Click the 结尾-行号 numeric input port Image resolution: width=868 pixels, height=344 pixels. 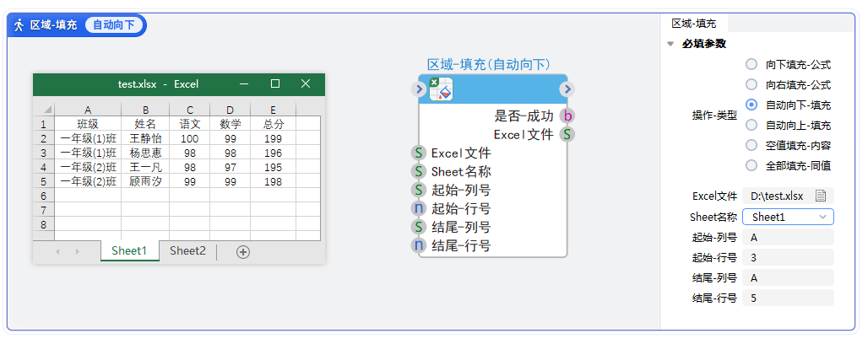(419, 245)
